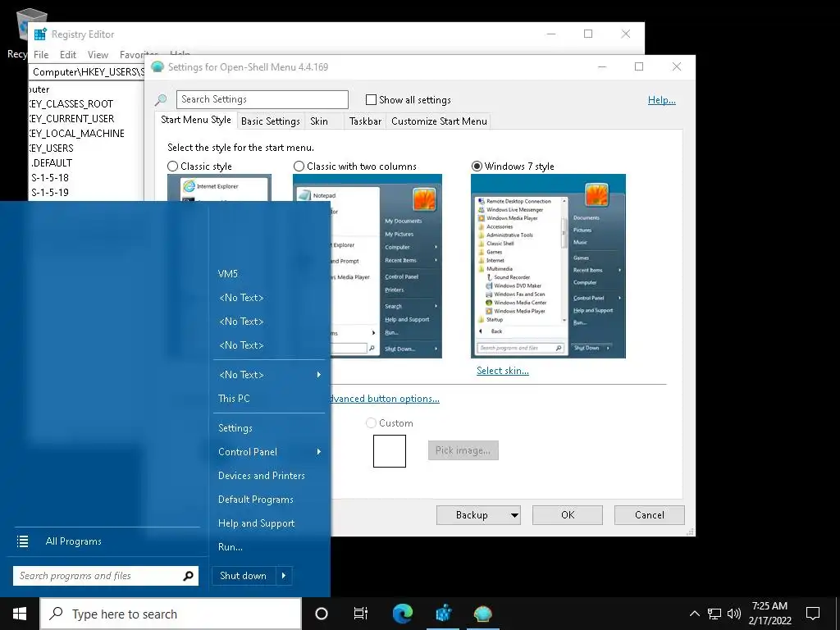Click Cancel in Open-Shell settings

[650, 515]
